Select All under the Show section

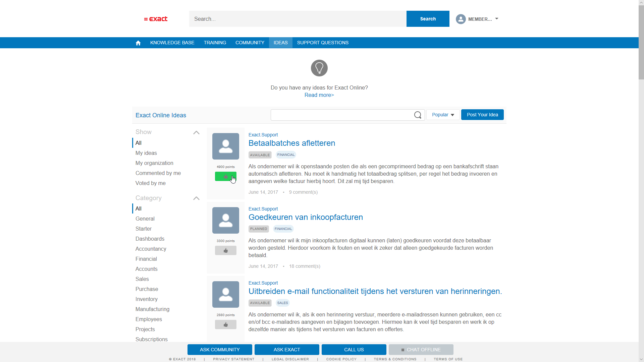[x=139, y=143]
